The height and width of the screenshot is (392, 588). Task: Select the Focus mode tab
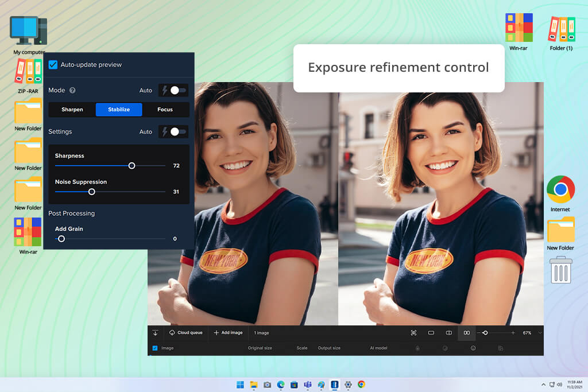click(165, 110)
